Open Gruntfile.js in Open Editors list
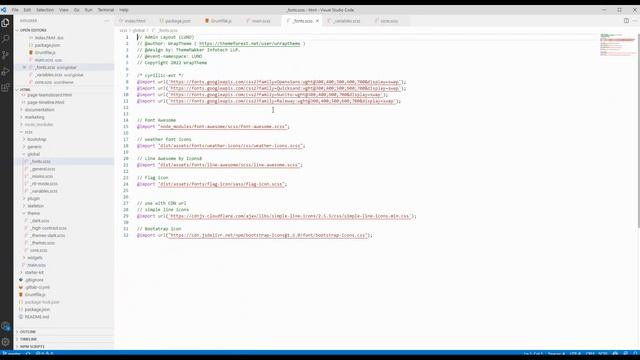The width and height of the screenshot is (640, 360). click(45, 53)
